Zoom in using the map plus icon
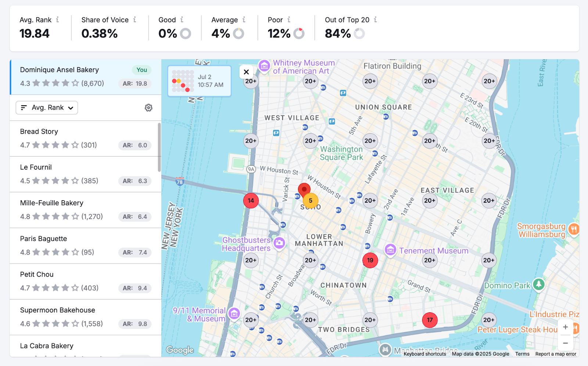The height and width of the screenshot is (366, 588). tap(565, 327)
